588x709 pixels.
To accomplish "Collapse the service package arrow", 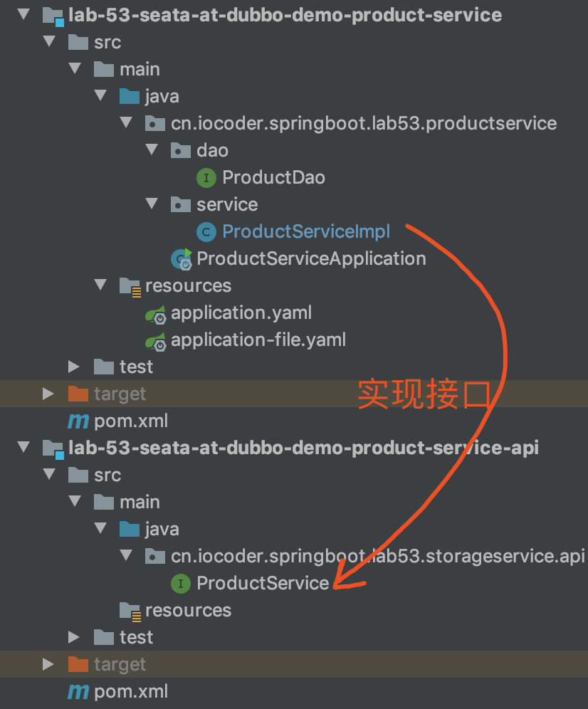I will [x=152, y=205].
